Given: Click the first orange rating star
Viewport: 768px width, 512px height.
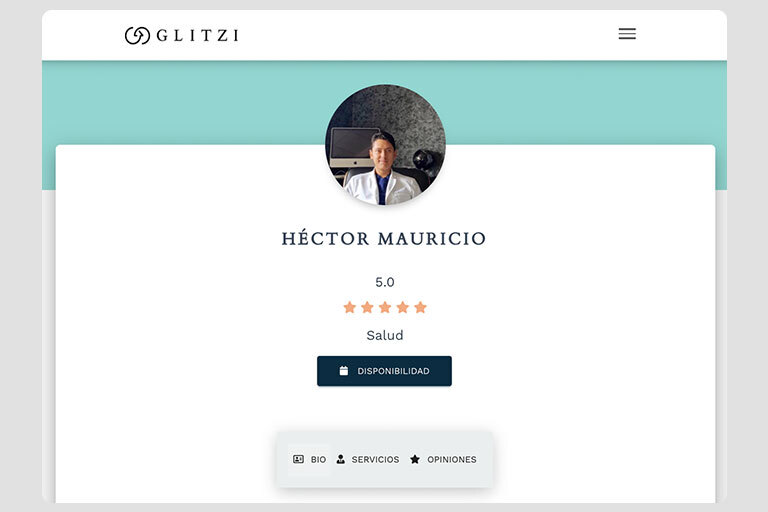Looking at the screenshot, I should coord(350,307).
